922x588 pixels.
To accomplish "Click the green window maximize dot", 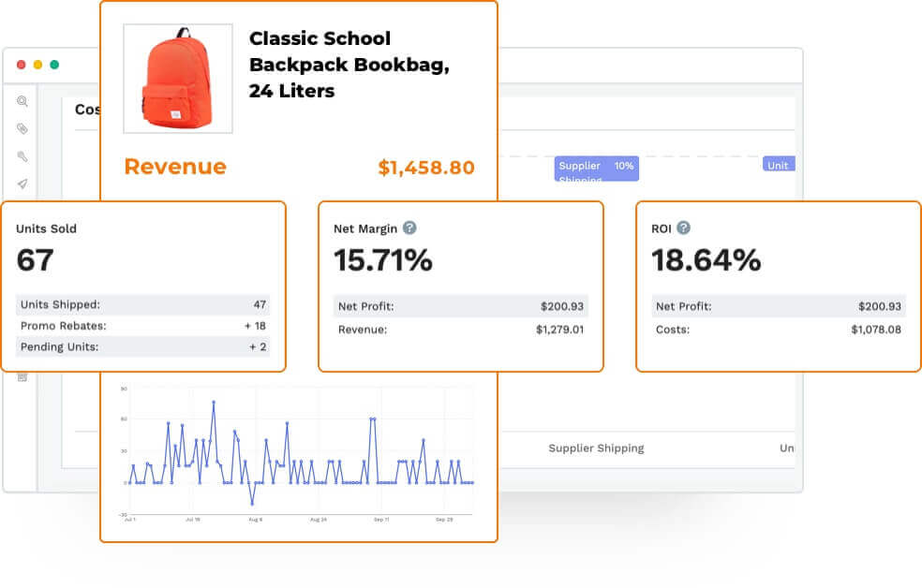I will click(54, 65).
